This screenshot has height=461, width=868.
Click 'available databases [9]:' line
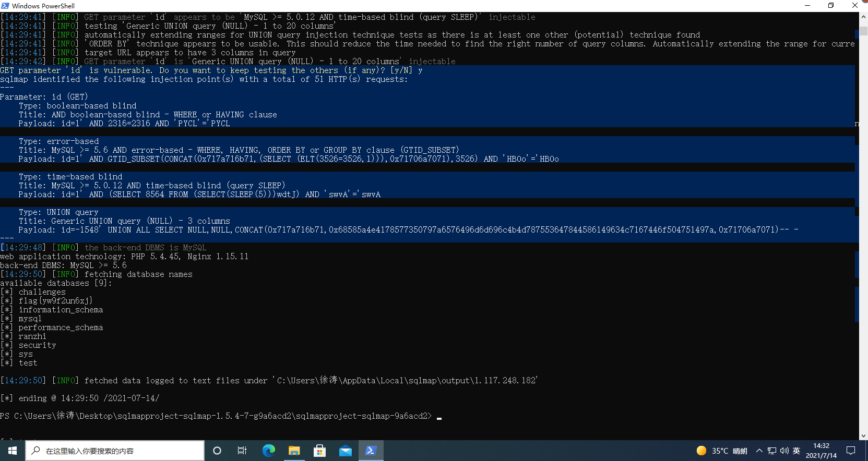pos(56,283)
